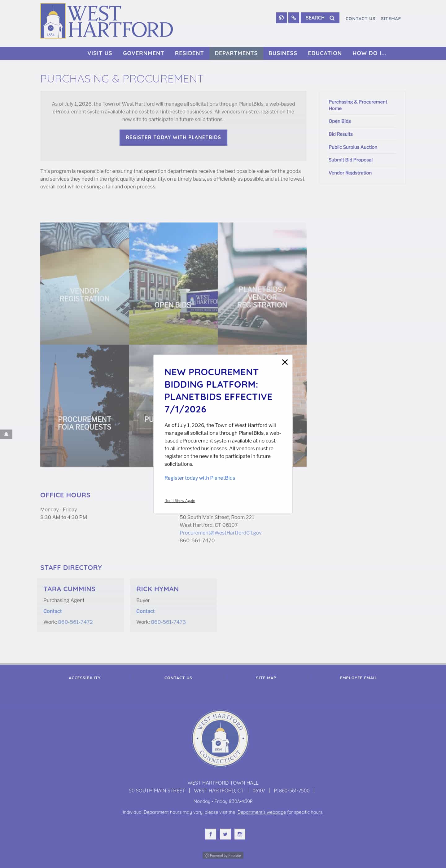This screenshot has height=868, width=446.
Task: Open Submit Bid Proposal sidebar link
Action: pyautogui.click(x=350, y=160)
